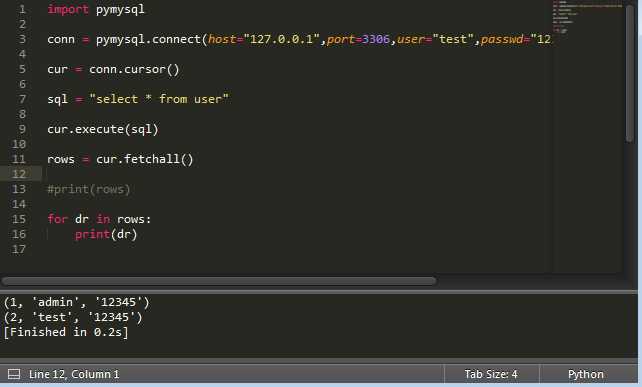Click the horizontal scrollbar thumb under the editor

click(219, 281)
